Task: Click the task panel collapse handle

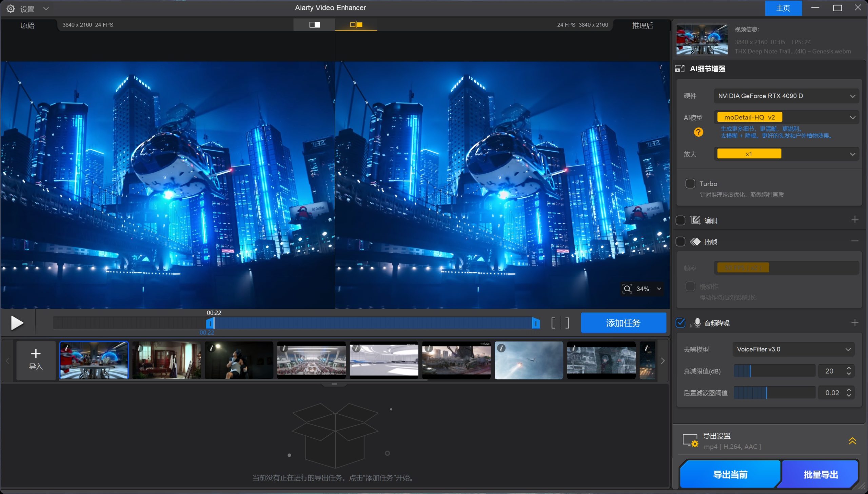Action: [334, 384]
